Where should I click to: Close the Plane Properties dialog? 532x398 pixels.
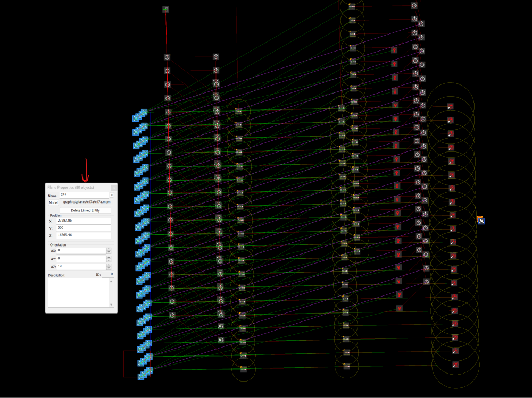click(x=113, y=188)
